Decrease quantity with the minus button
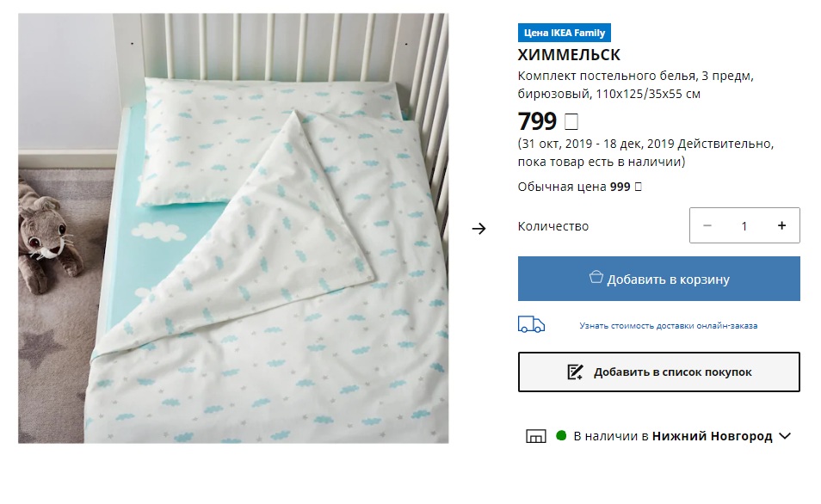This screenshot has height=504, width=821. pyautogui.click(x=707, y=225)
